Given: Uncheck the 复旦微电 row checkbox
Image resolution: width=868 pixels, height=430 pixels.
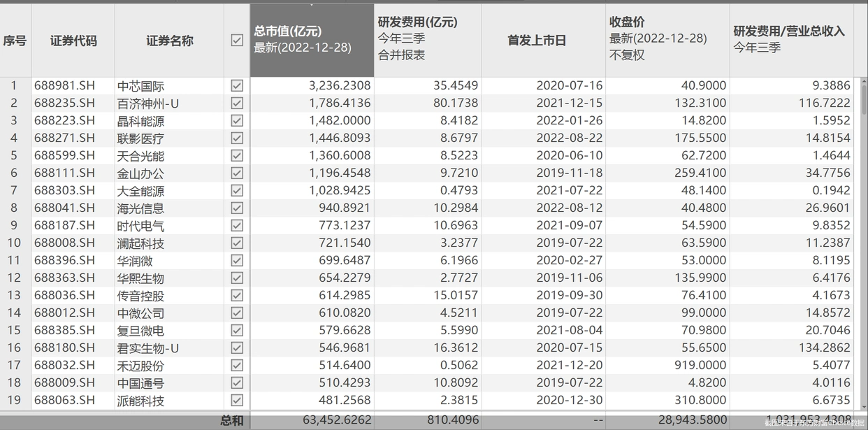Looking at the screenshot, I should coord(237,330).
